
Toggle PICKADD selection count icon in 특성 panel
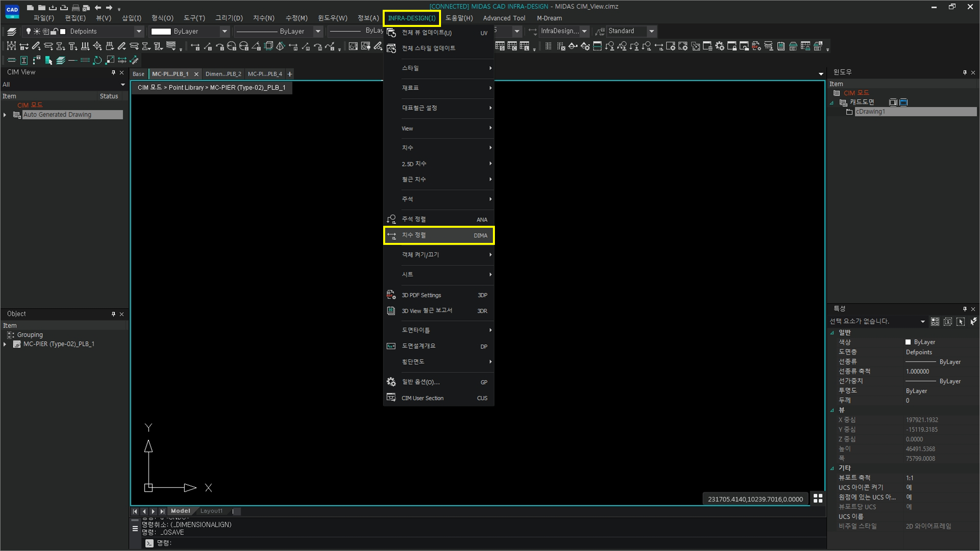(x=948, y=321)
